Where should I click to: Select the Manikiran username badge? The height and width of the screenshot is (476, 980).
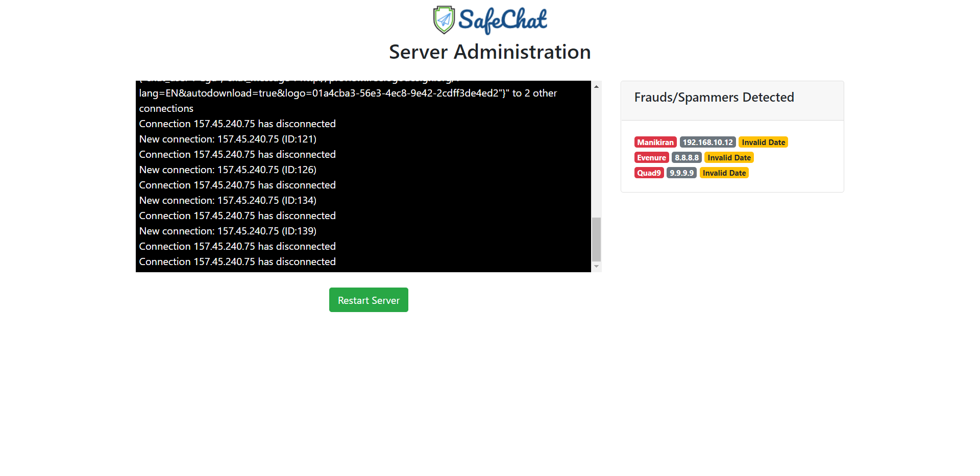point(655,142)
